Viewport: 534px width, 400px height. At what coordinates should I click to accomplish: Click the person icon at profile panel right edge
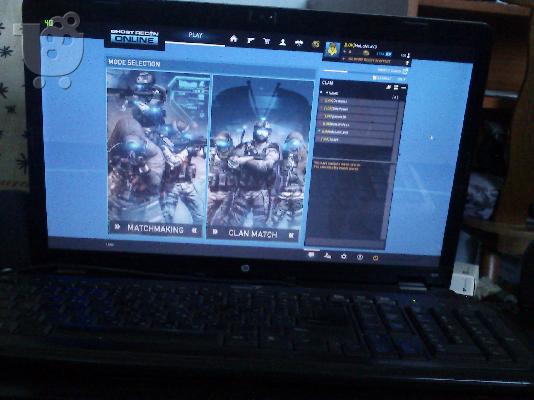pyautogui.click(x=408, y=55)
